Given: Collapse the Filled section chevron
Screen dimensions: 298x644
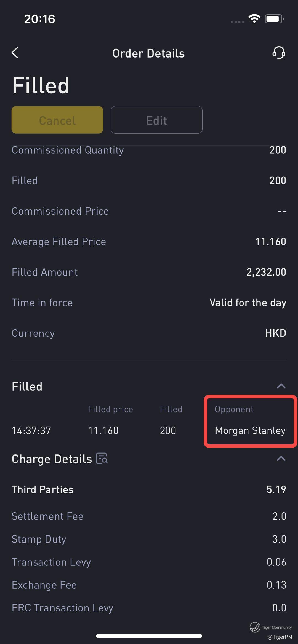Looking at the screenshot, I should coord(281,386).
